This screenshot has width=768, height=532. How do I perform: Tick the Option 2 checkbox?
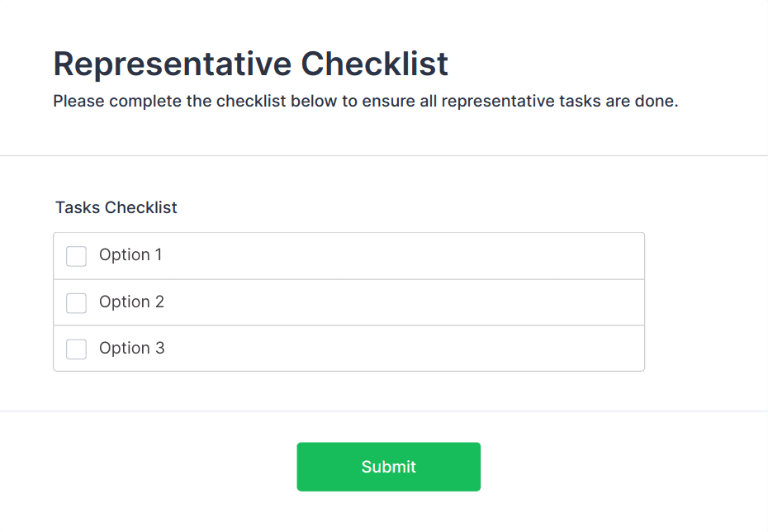pos(76,303)
